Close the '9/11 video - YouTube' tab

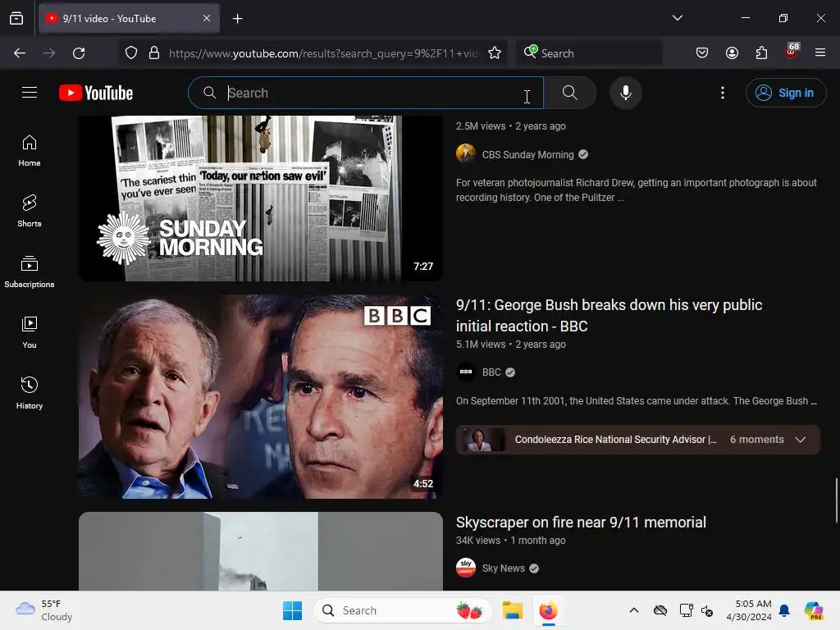[207, 18]
